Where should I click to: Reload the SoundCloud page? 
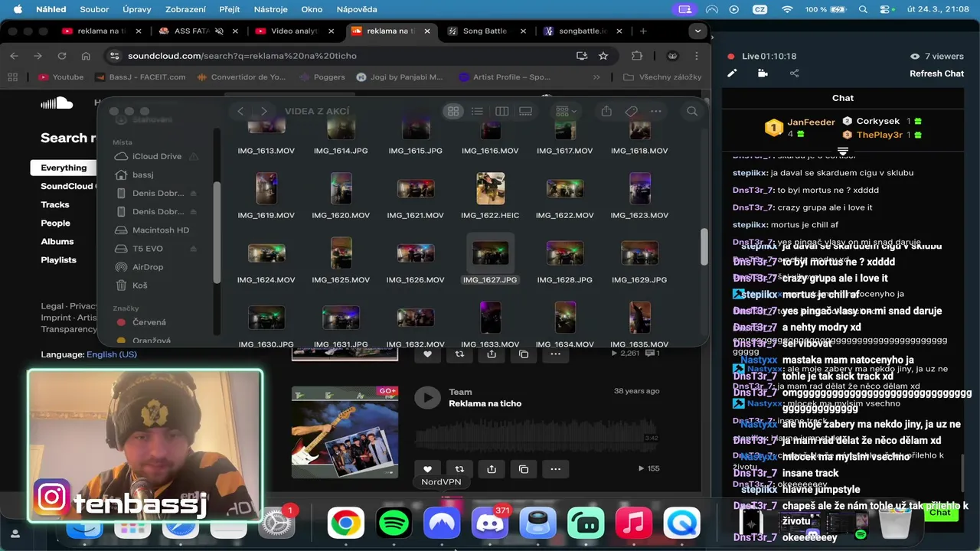[x=62, y=56]
